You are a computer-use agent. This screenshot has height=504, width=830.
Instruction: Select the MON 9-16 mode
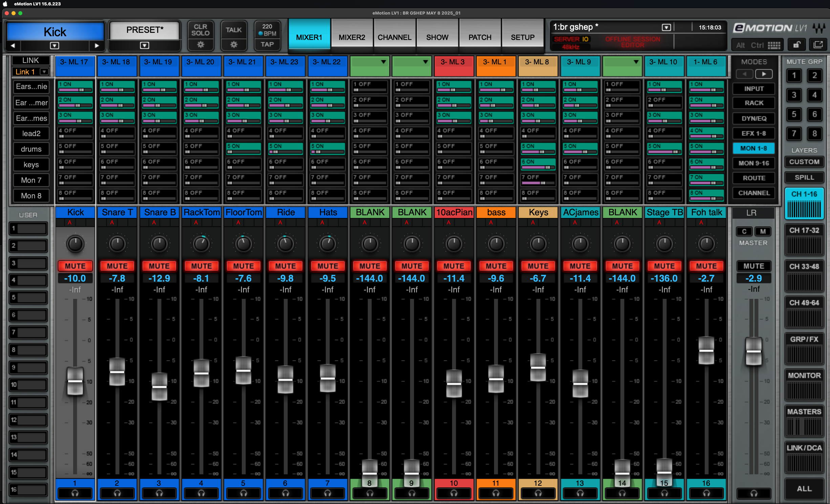click(x=754, y=163)
